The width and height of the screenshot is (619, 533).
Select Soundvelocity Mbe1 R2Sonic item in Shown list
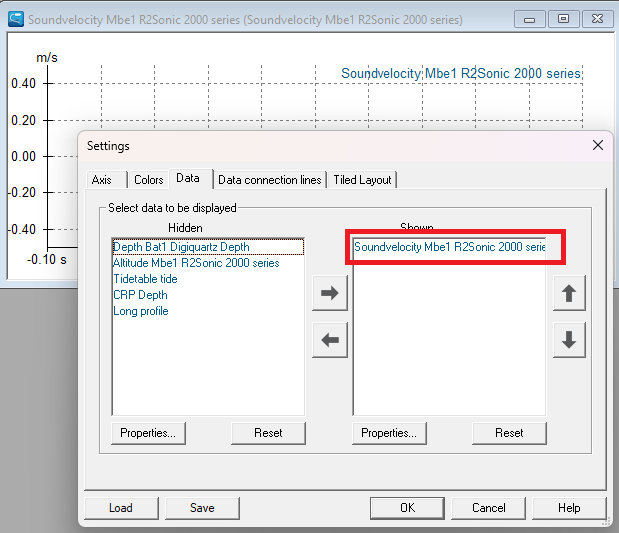[449, 247]
